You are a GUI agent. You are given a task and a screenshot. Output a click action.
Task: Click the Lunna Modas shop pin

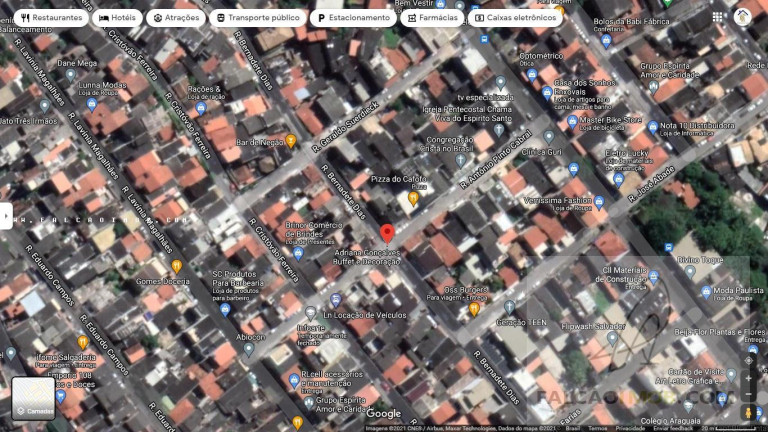point(92,104)
